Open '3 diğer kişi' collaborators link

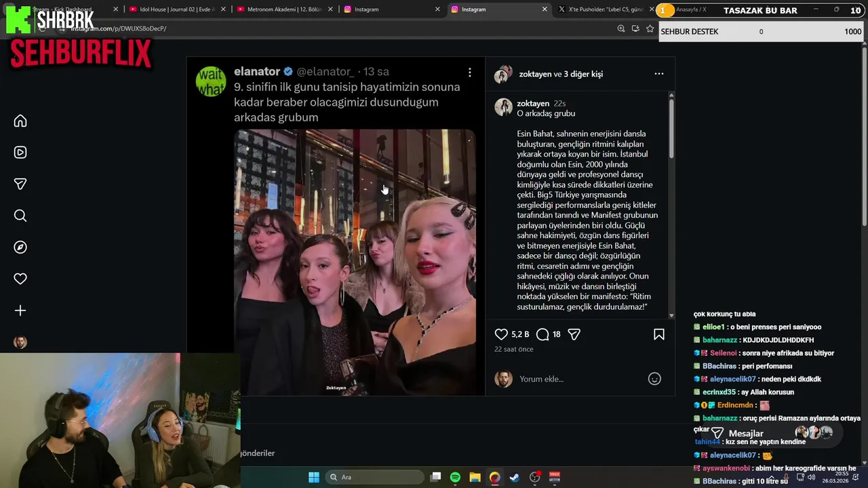[x=583, y=74]
